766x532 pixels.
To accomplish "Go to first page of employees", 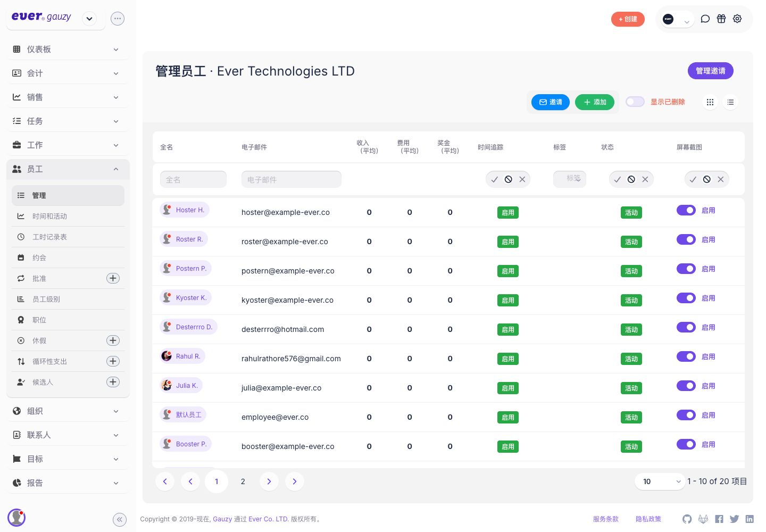I will (x=165, y=481).
